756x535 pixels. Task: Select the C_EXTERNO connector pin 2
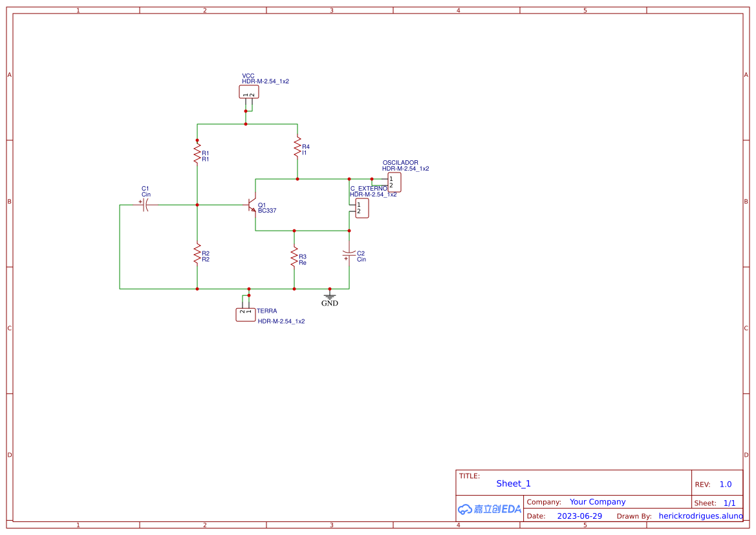point(360,213)
